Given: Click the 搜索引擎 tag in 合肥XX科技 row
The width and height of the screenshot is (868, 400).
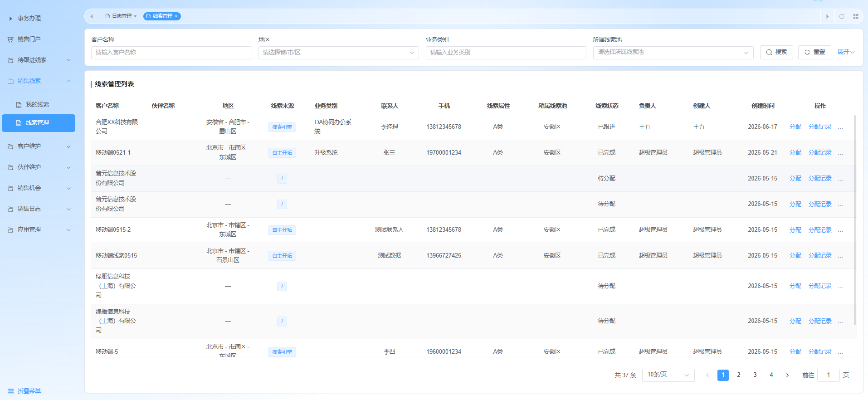Looking at the screenshot, I should (x=282, y=127).
